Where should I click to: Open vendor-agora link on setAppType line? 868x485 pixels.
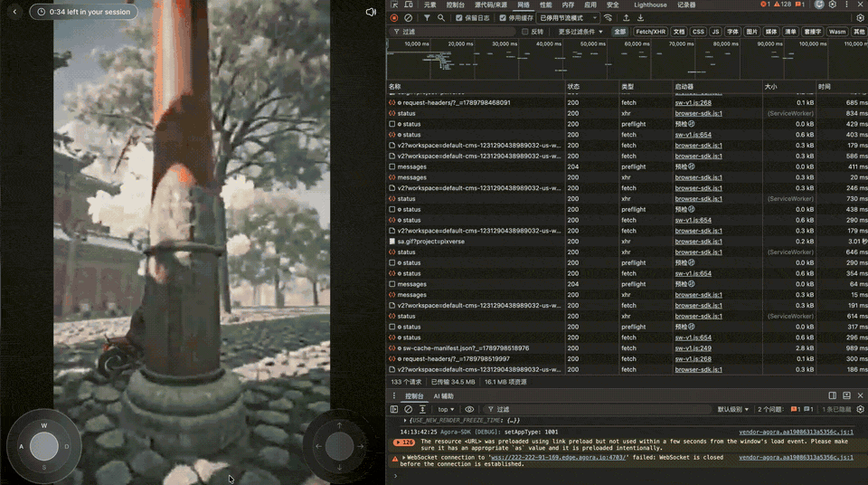(x=796, y=432)
